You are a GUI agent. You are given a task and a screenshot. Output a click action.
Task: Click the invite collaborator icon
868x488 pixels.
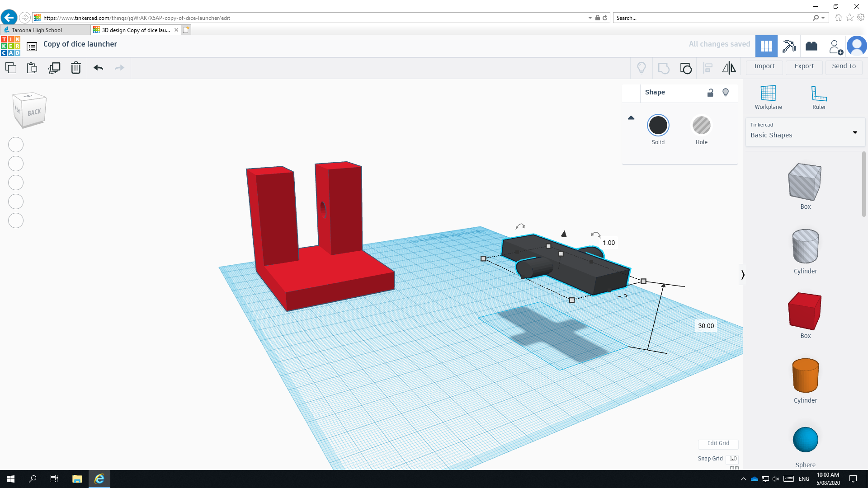pyautogui.click(x=835, y=47)
